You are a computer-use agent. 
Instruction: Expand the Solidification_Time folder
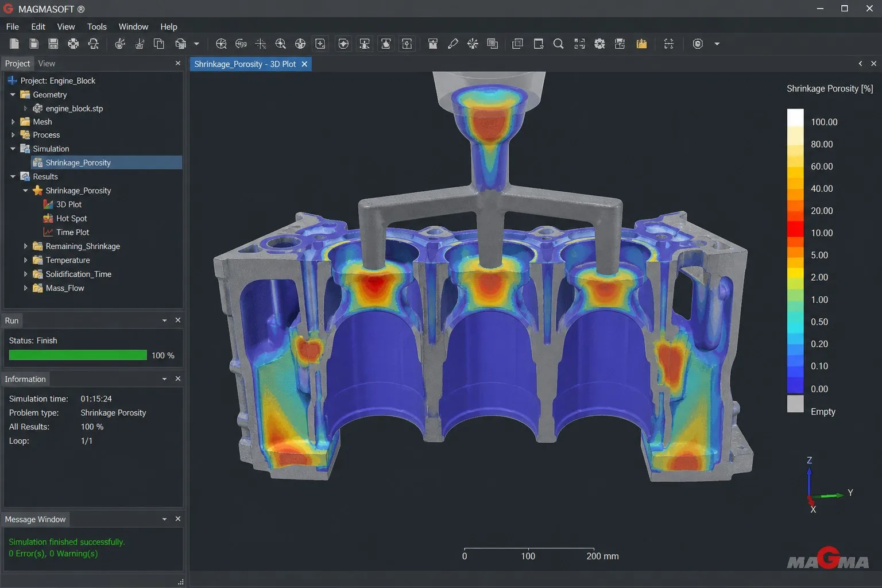coord(25,274)
